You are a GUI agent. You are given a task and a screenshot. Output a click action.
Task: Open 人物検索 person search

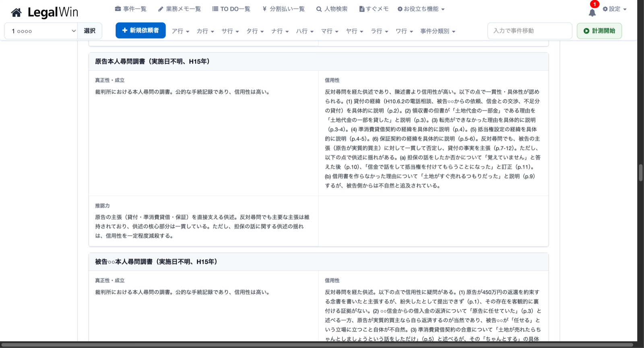coord(332,9)
